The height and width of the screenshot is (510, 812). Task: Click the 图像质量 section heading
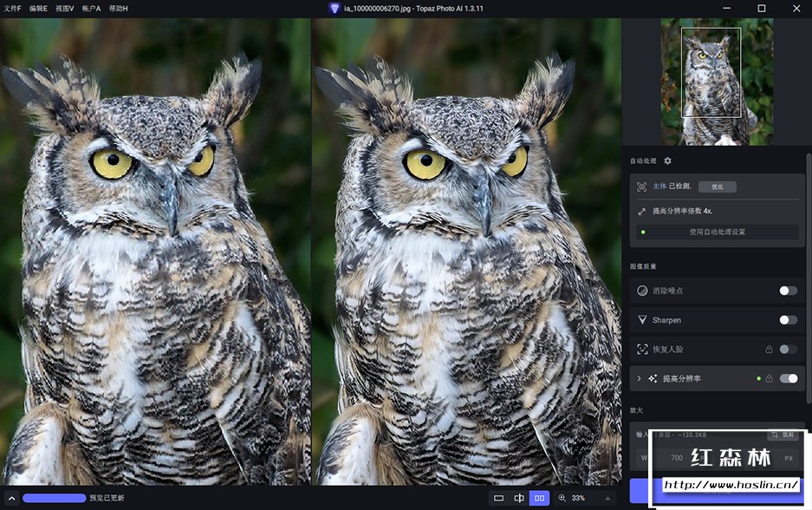pyautogui.click(x=643, y=266)
